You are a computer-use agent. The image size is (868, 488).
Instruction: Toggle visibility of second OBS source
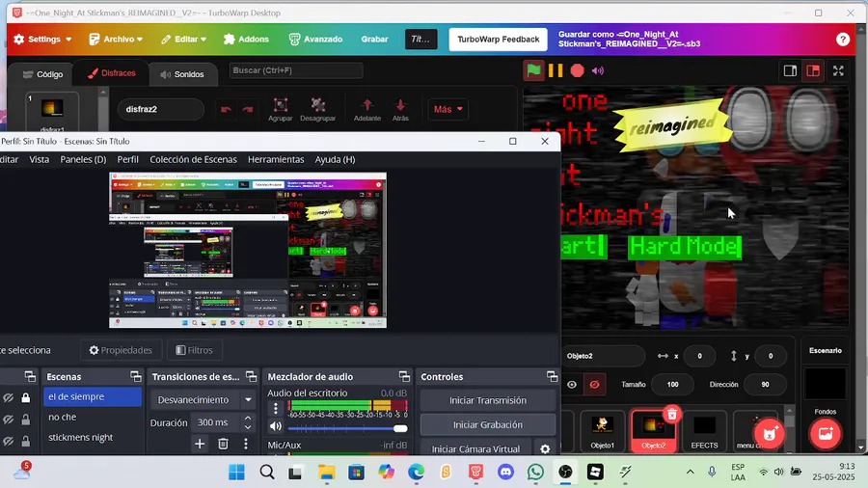pyautogui.click(x=9, y=420)
